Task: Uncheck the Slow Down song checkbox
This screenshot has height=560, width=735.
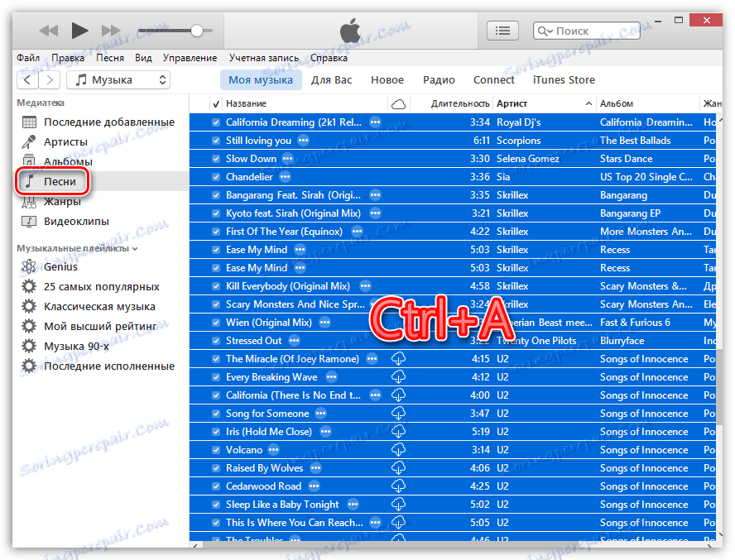Action: coord(216,159)
